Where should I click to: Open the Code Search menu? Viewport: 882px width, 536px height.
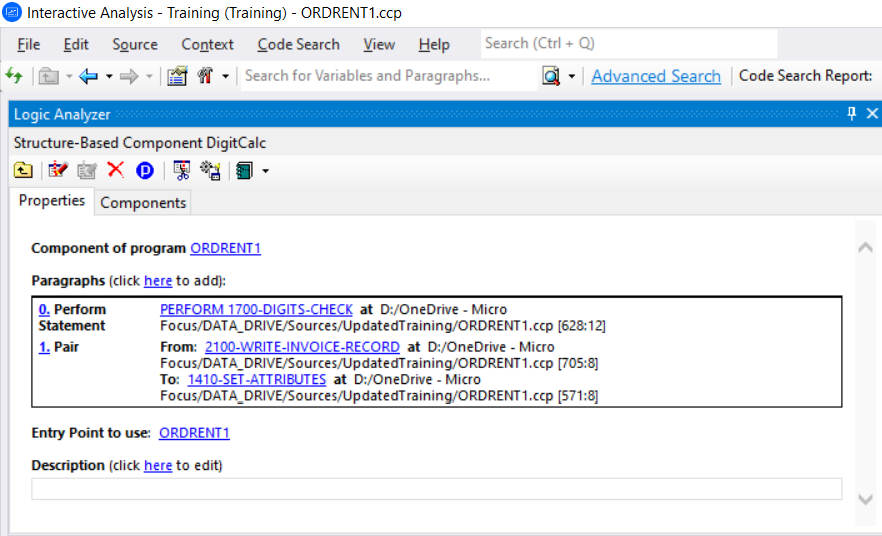coord(298,44)
